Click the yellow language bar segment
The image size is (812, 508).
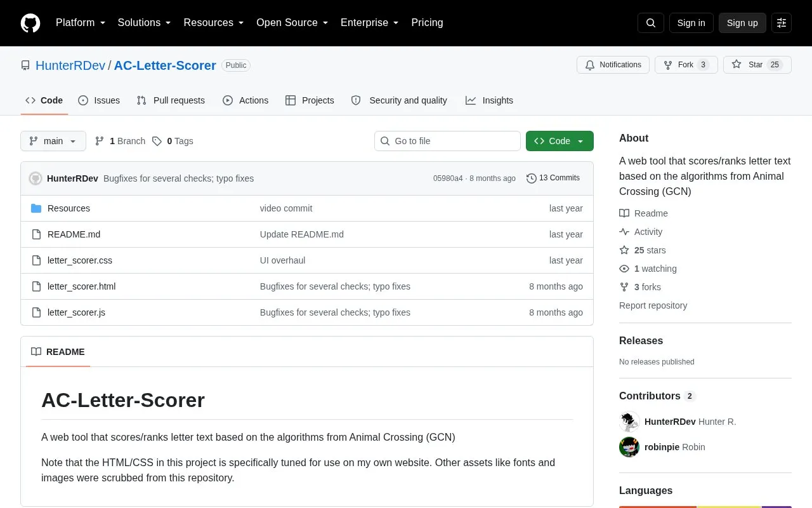coord(730,507)
